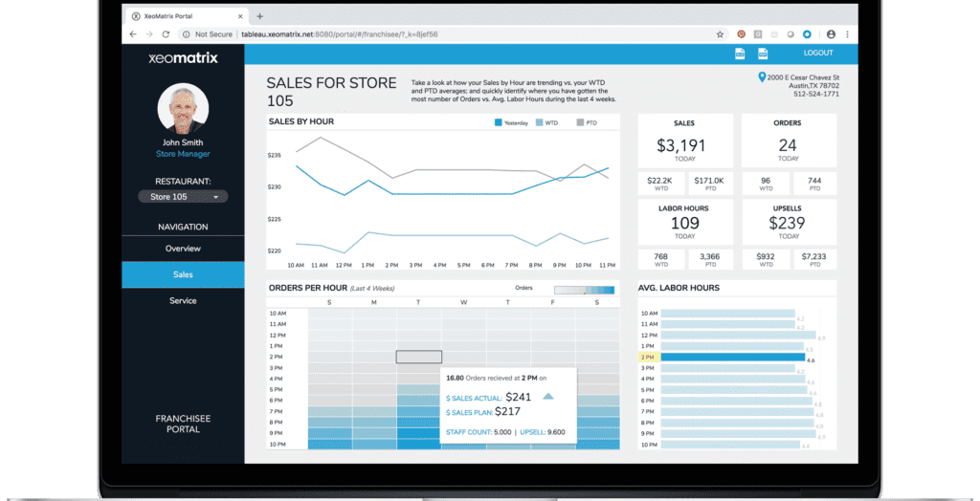Click the 109 labor hours today value

pos(685,223)
